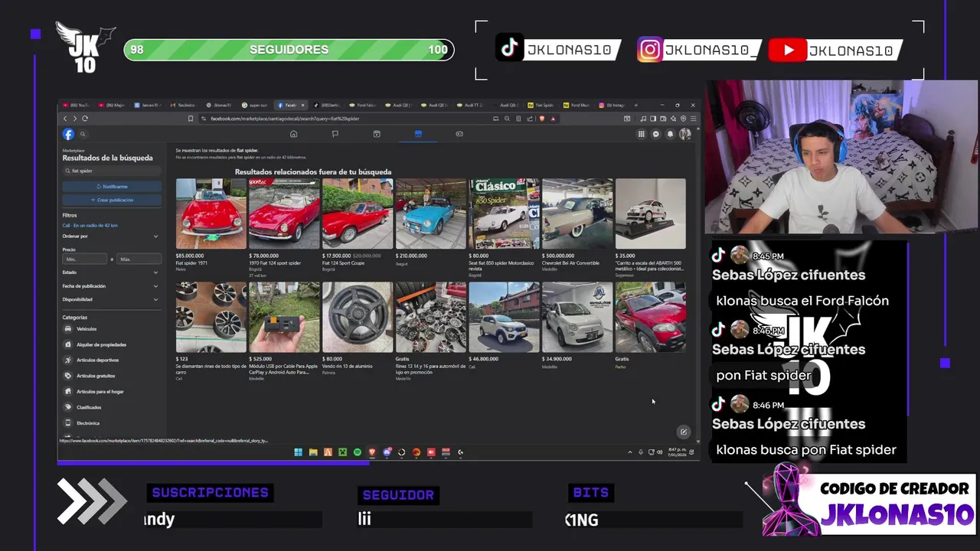The width and height of the screenshot is (980, 551).
Task: Expand the Fecha de publicación filter
Action: click(x=112, y=286)
